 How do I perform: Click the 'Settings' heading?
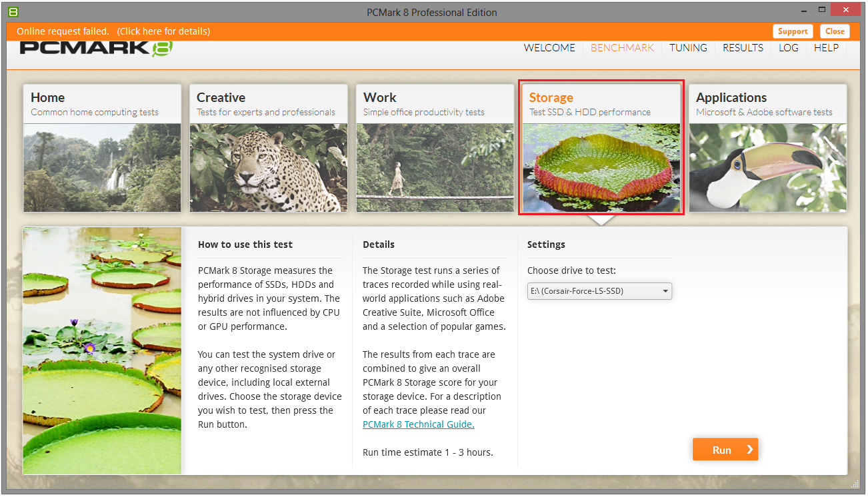pos(546,245)
